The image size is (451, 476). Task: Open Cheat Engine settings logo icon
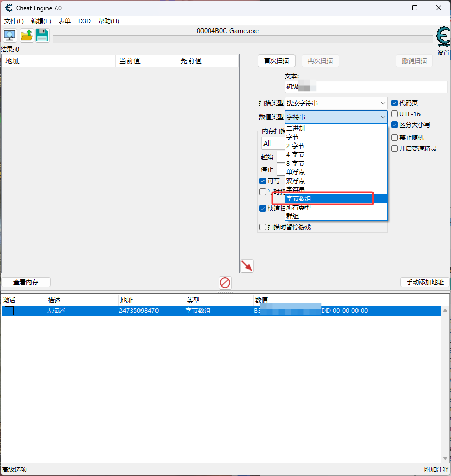(x=443, y=37)
